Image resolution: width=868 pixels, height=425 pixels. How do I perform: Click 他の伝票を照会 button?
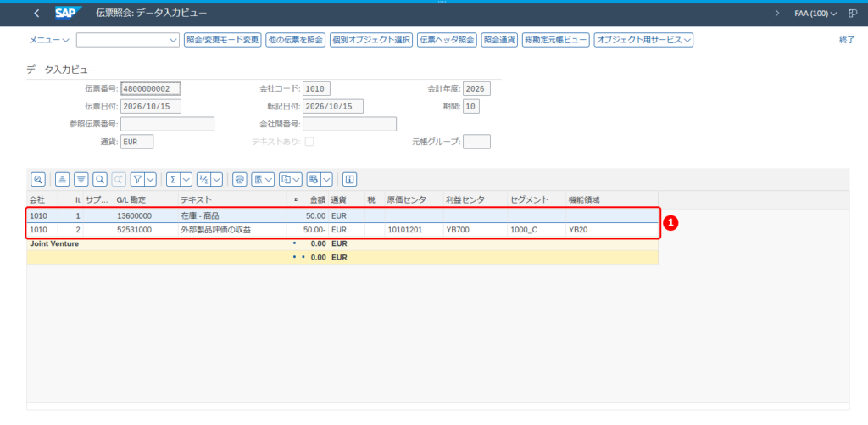(295, 40)
